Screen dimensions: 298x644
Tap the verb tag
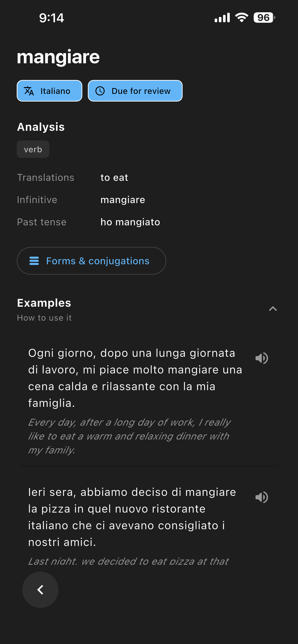pos(33,149)
